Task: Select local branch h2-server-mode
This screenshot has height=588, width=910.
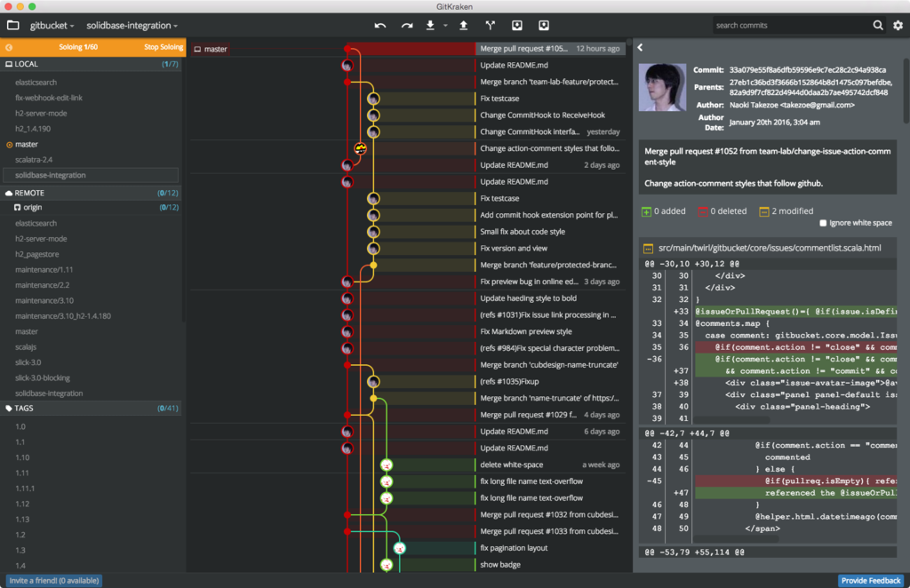Action: coord(41,114)
